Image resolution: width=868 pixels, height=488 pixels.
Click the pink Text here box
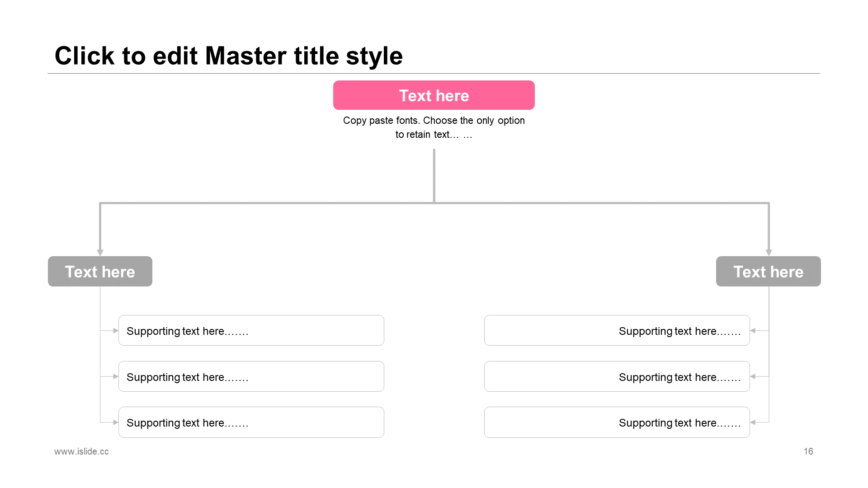434,95
